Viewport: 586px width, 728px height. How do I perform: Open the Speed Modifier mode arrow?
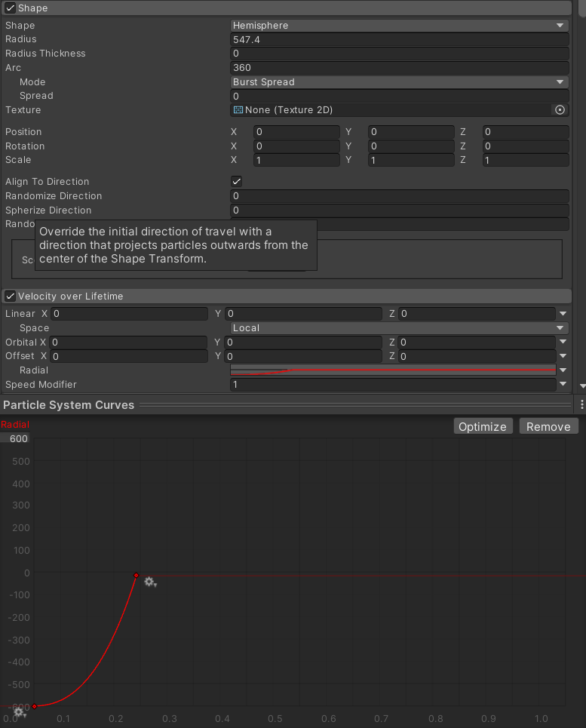point(563,385)
